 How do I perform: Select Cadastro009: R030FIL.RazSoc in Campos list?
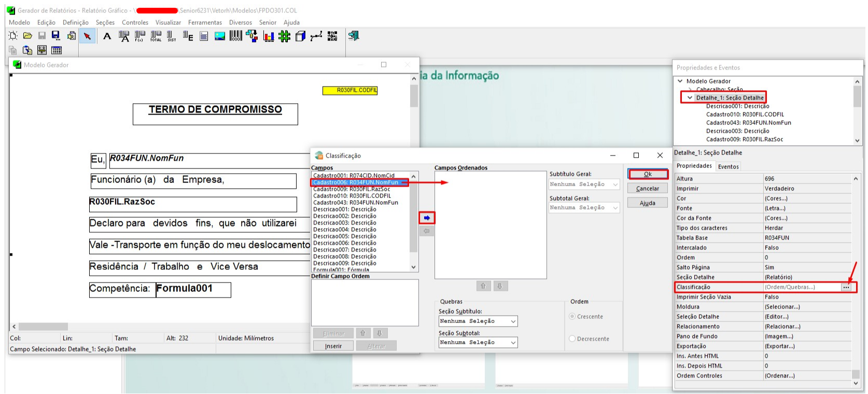tap(352, 189)
